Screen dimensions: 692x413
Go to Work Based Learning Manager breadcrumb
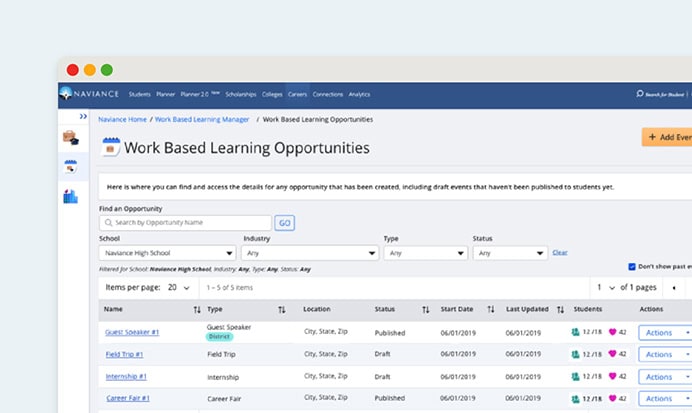pos(202,120)
